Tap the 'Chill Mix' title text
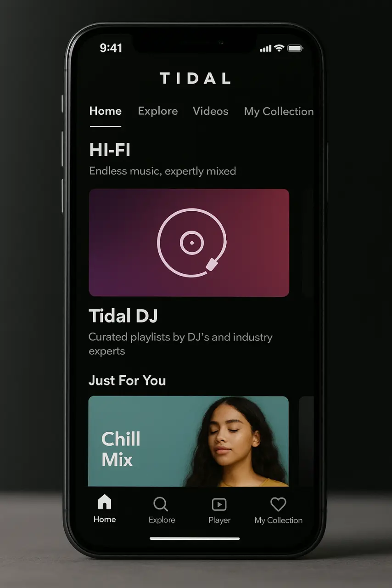Viewport: 392px width, 588px height. 121,449
